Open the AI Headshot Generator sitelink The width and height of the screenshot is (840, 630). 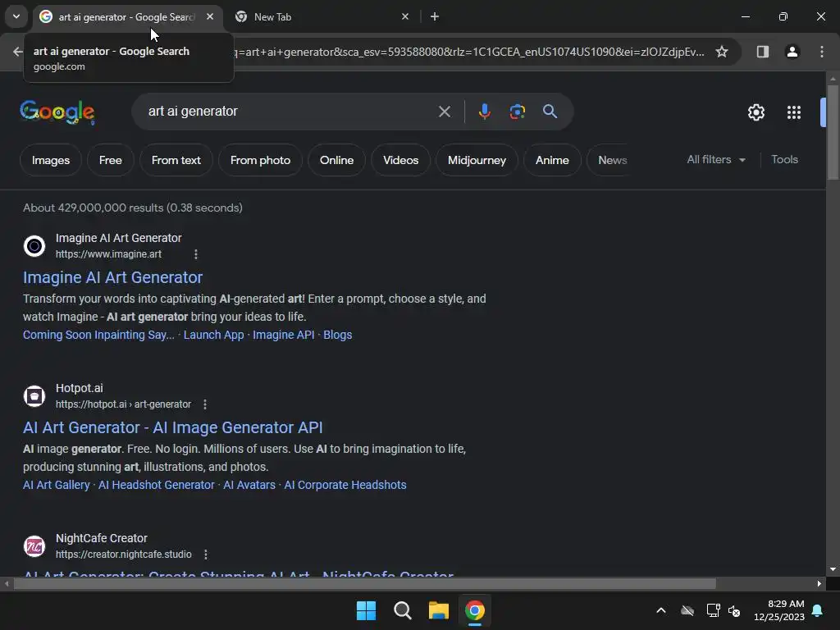(x=157, y=485)
